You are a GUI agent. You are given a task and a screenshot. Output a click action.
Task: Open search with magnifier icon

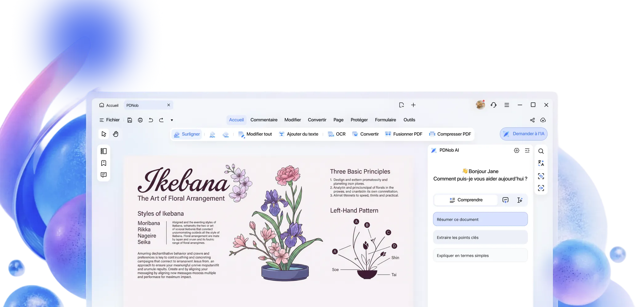click(x=541, y=151)
